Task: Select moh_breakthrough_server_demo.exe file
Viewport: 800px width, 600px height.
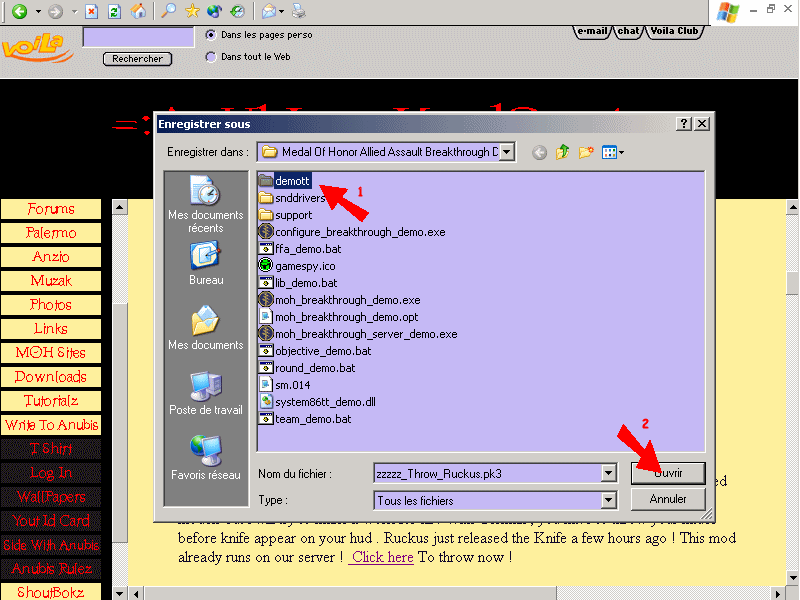Action: pyautogui.click(x=358, y=334)
